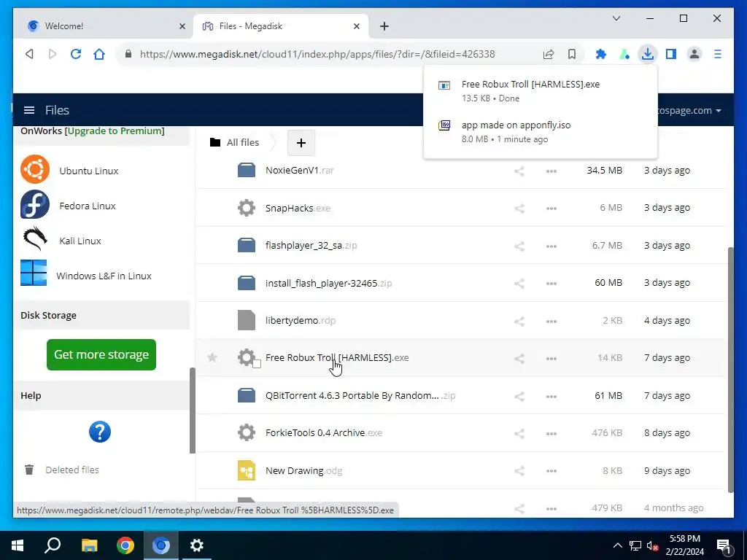The width and height of the screenshot is (747, 560).
Task: Close the Welcome! tab
Action: pyautogui.click(x=182, y=26)
